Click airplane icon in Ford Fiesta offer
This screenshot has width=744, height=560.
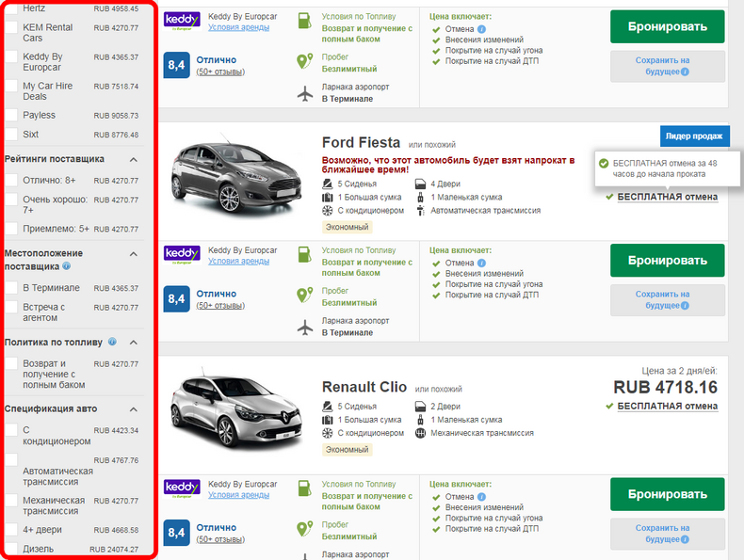pos(305,328)
